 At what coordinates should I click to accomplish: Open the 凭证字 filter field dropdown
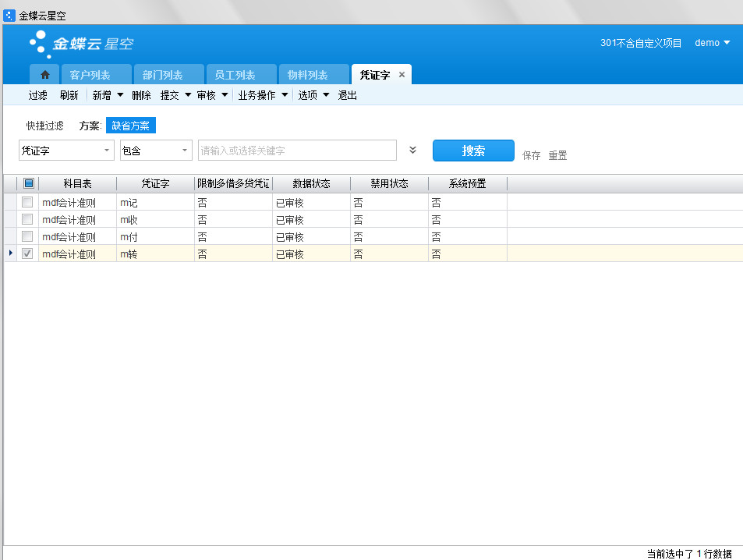107,151
